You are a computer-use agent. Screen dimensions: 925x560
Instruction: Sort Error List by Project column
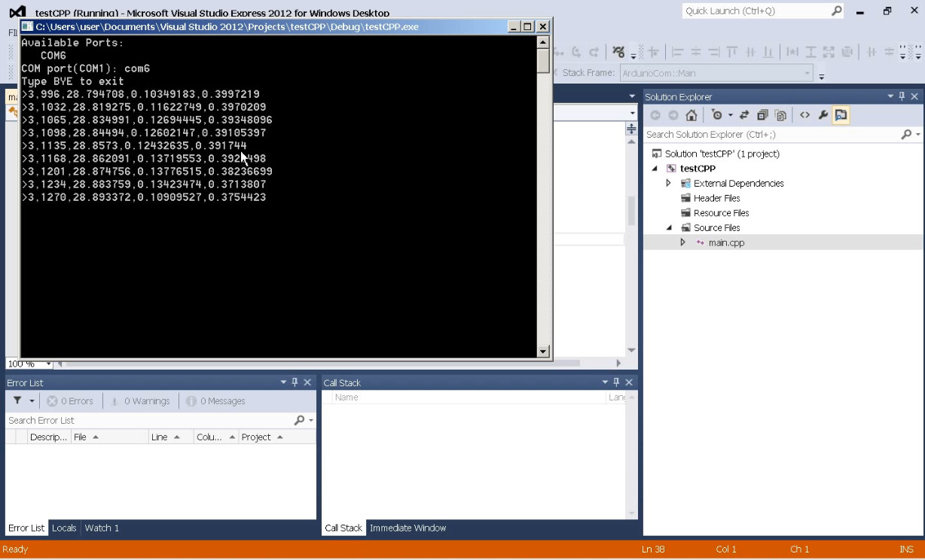[x=277, y=437]
